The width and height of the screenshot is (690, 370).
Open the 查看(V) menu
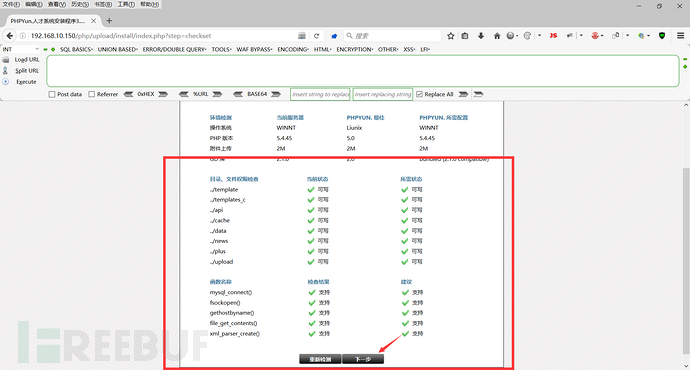click(57, 4)
